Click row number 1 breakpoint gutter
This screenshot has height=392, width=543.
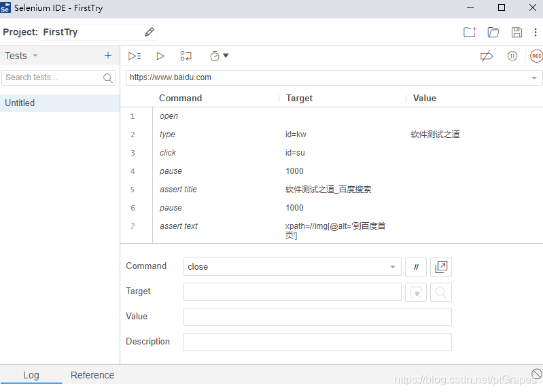[x=133, y=116]
